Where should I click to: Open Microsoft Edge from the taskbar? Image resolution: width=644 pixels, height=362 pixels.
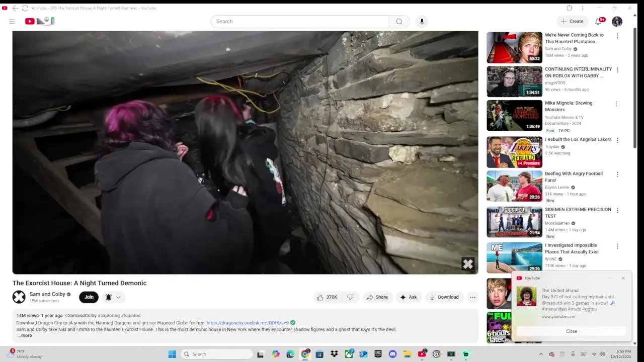tap(290, 354)
